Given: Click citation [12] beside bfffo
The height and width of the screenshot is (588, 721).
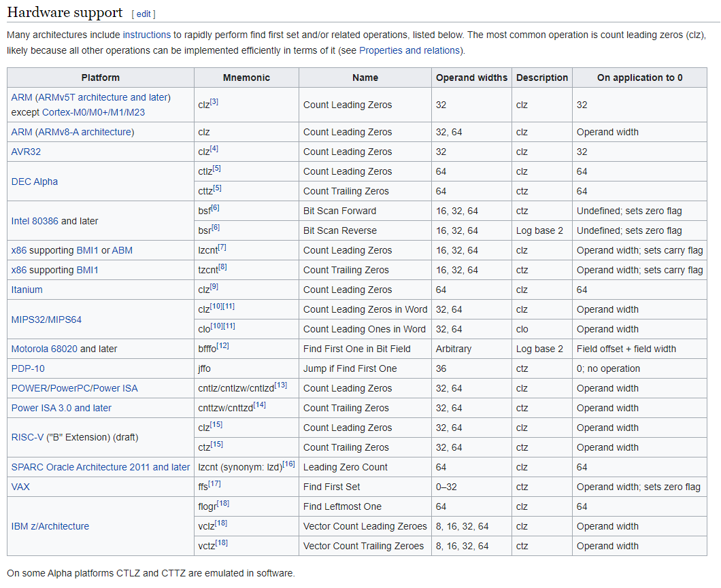Looking at the screenshot, I should (222, 347).
